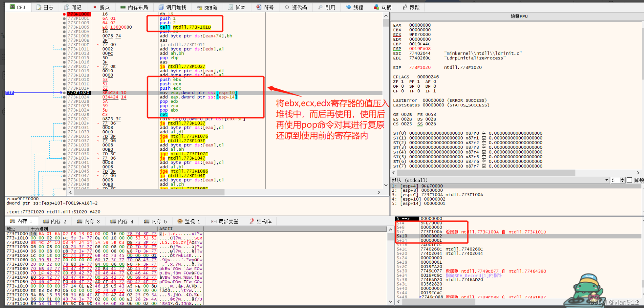
Task: Open the 跟踪 trace tab icon
Action: tap(405, 7)
